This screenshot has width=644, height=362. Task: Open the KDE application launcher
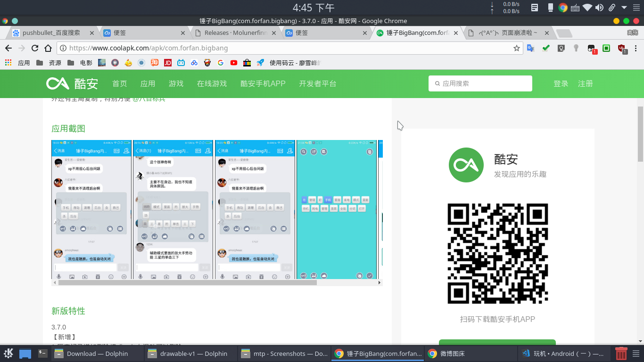click(x=8, y=354)
